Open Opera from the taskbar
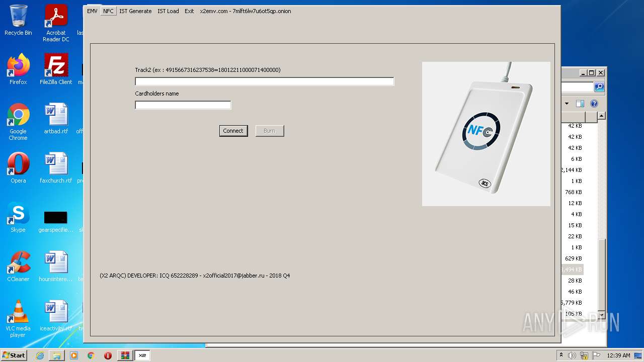This screenshot has width=644, height=362. click(108, 355)
